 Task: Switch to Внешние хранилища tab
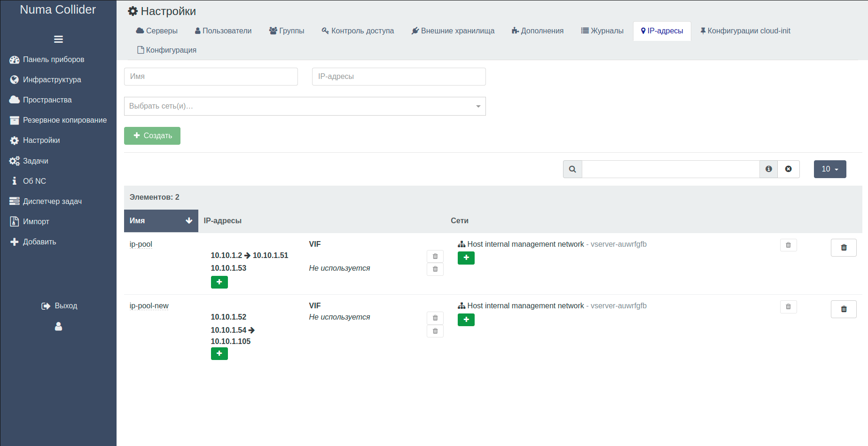coord(453,31)
